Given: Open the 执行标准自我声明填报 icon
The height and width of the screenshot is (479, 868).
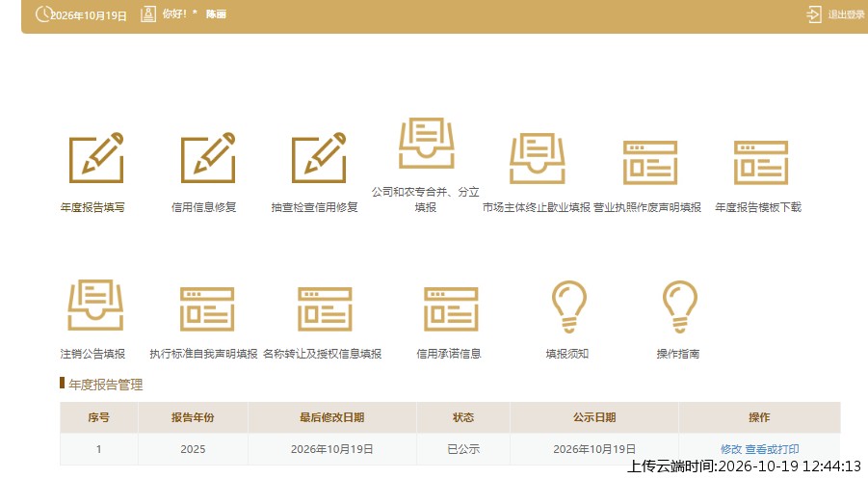Looking at the screenshot, I should coord(207,309).
